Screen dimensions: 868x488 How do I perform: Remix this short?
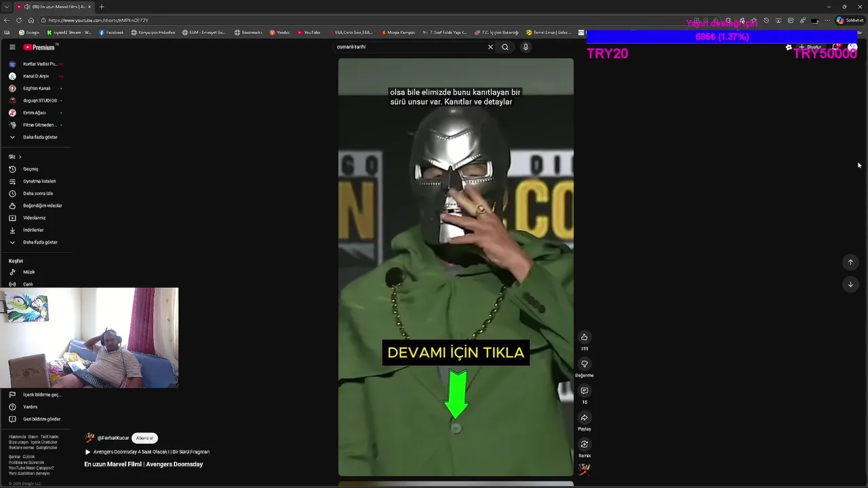click(584, 445)
